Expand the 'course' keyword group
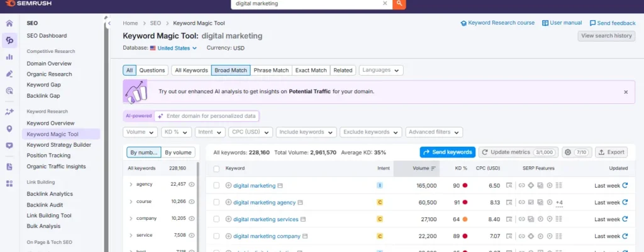This screenshot has height=252, width=644. 131,202
